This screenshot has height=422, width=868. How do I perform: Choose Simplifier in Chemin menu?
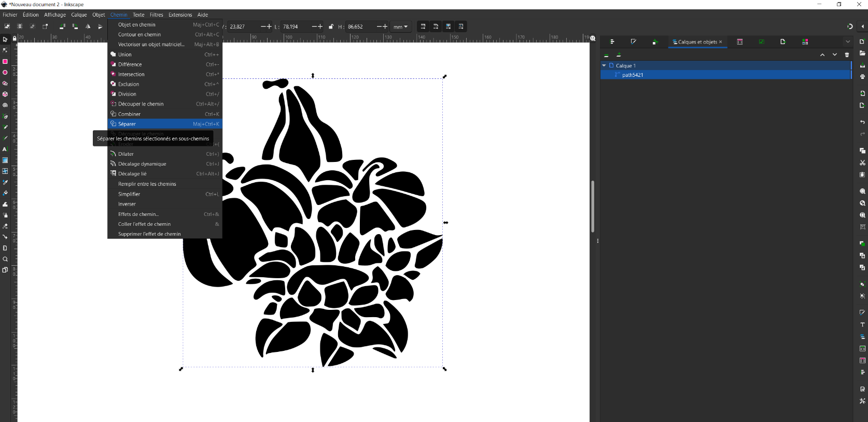coord(165,194)
